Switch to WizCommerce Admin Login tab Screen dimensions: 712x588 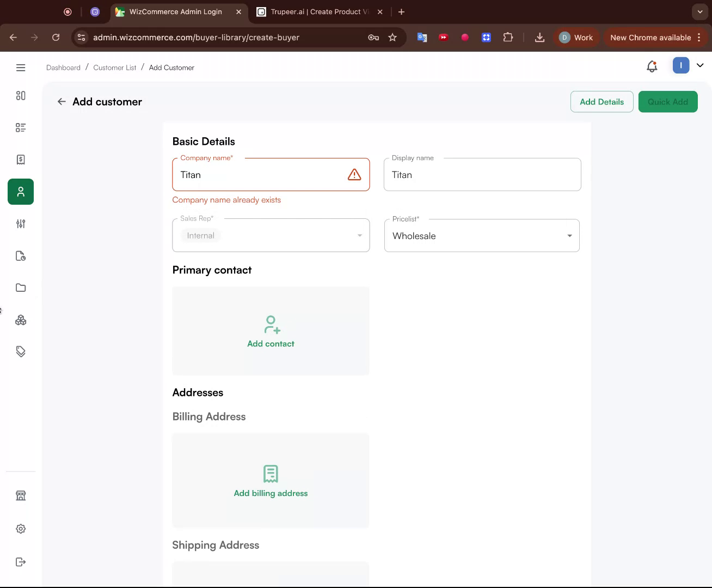[x=175, y=11]
